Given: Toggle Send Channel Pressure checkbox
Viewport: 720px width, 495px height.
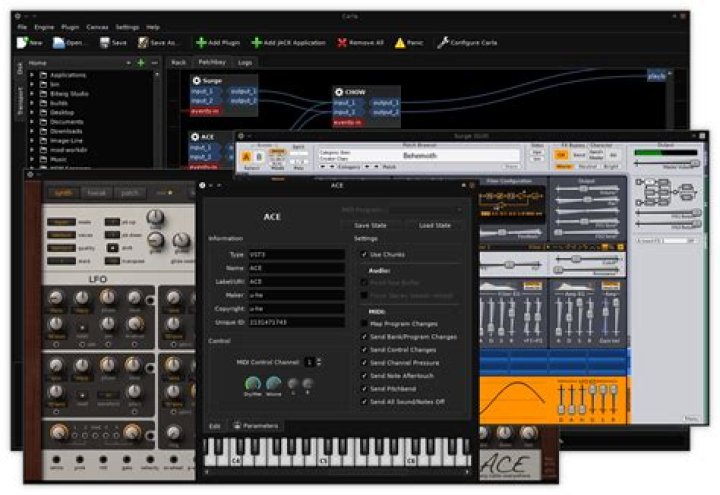Looking at the screenshot, I should 364,363.
